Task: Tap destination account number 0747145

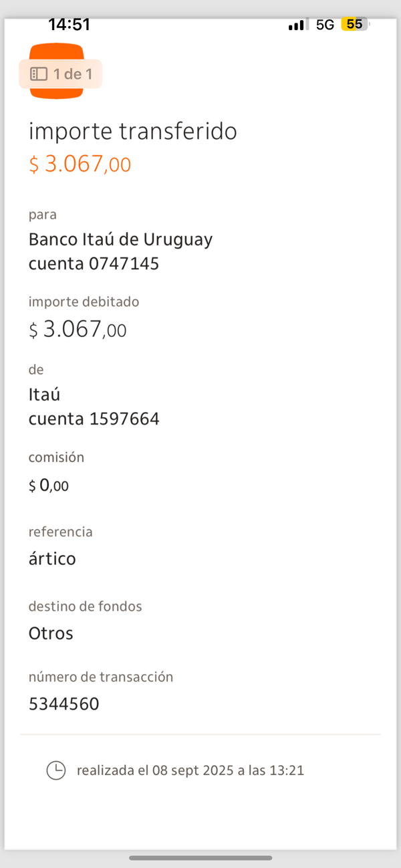Action: [x=124, y=264]
